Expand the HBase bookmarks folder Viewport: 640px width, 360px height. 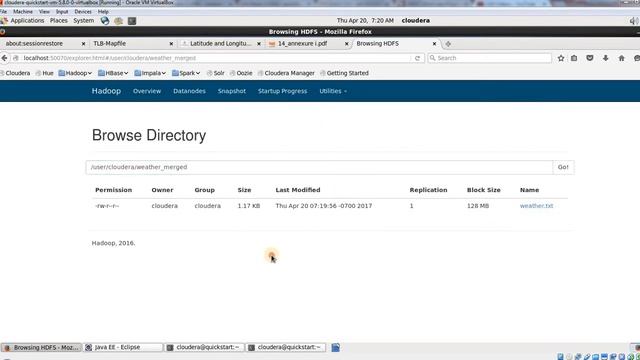[x=113, y=73]
